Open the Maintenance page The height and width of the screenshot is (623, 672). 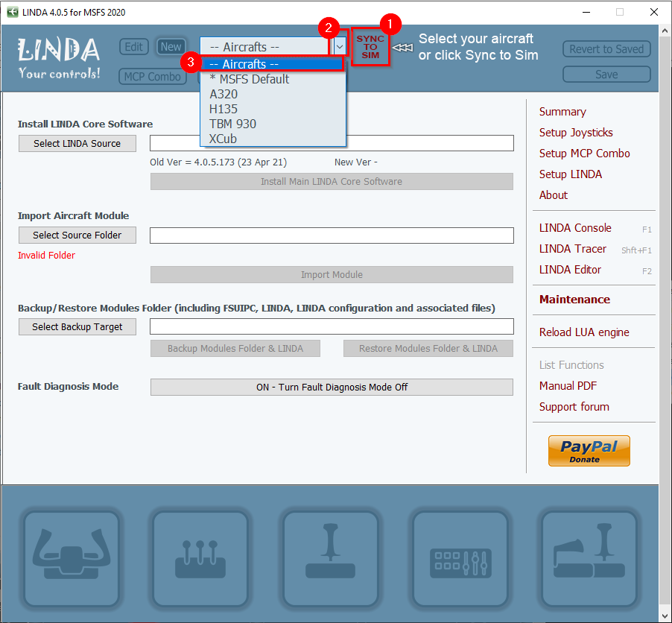[574, 300]
